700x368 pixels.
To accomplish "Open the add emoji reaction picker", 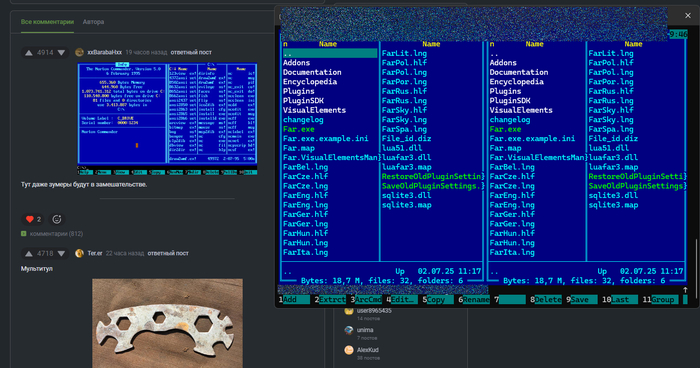I will (57, 219).
